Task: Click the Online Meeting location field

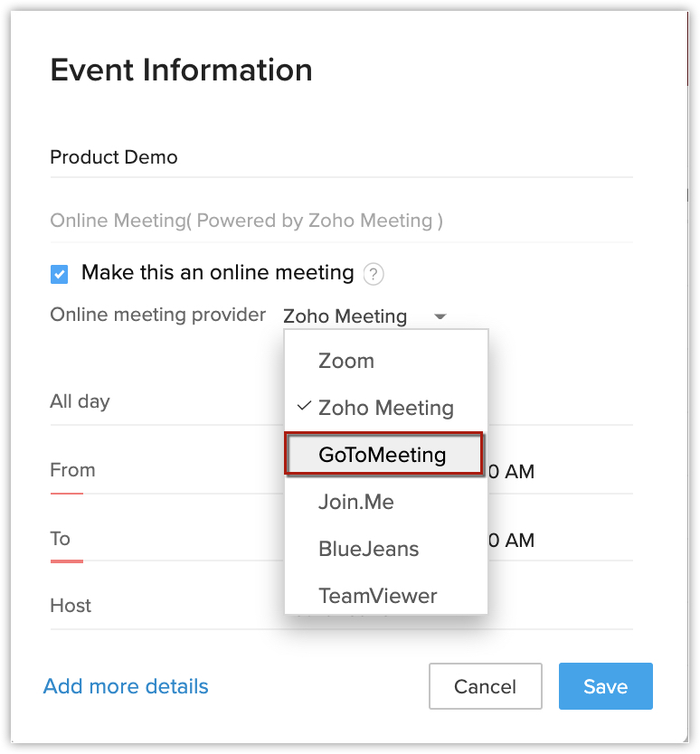Action: 341,221
